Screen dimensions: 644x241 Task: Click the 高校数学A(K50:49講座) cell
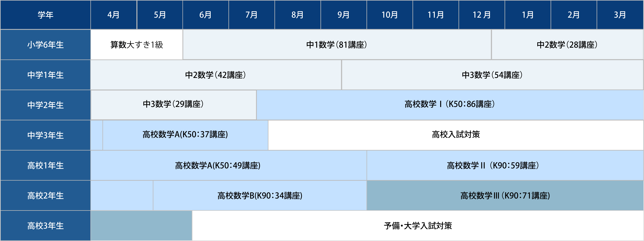pyautogui.click(x=229, y=166)
